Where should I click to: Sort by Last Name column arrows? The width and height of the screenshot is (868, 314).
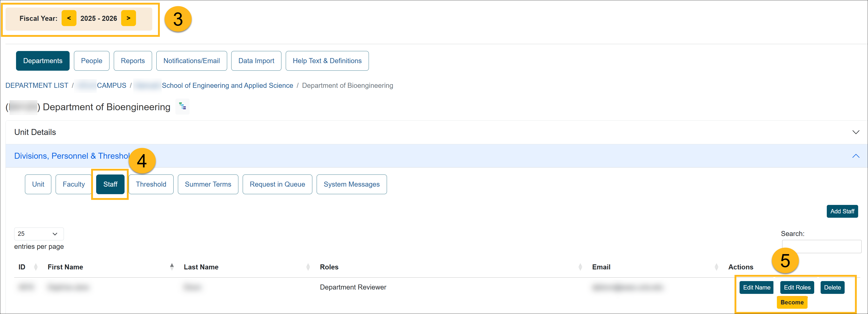pos(308,267)
